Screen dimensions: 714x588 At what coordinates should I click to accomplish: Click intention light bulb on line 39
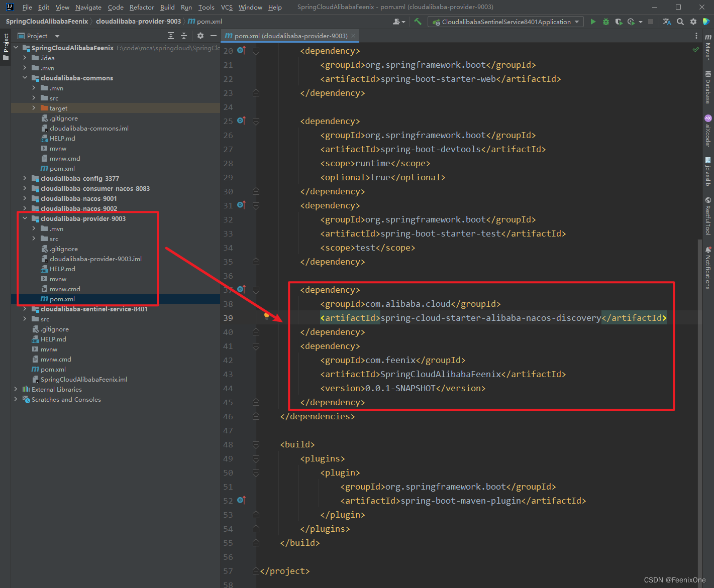tap(267, 316)
